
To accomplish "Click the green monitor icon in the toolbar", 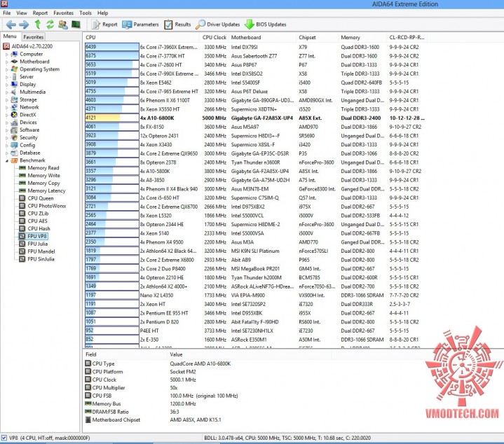I will click(76, 25).
